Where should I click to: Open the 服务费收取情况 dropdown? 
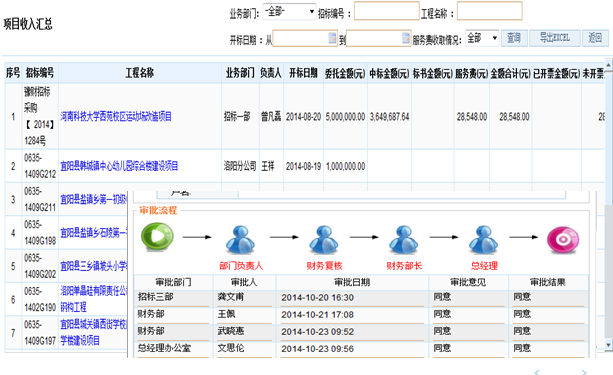[482, 38]
